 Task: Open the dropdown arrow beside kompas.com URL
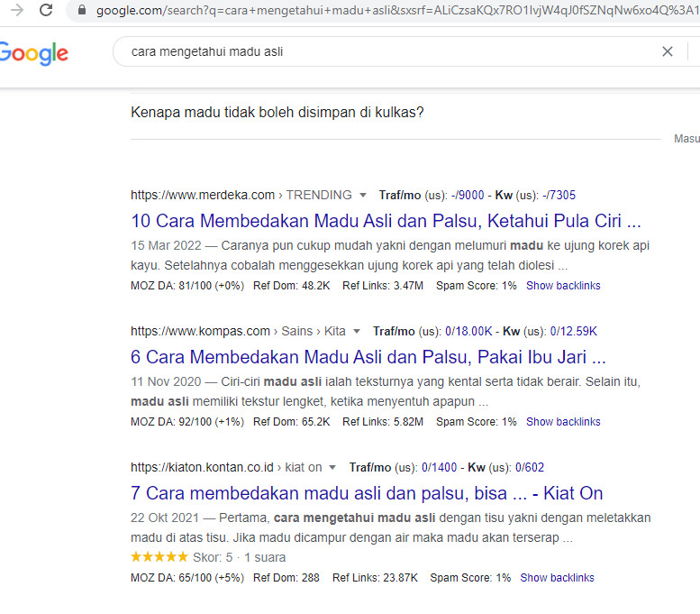click(x=357, y=331)
